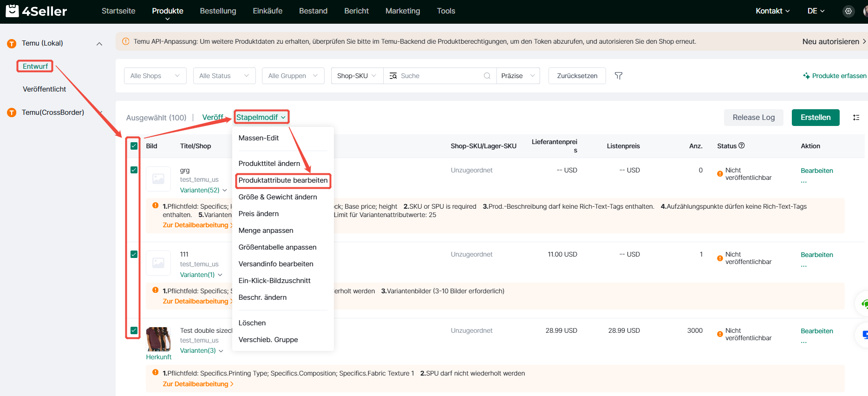
Task: Expand Varianten(1) for product 111
Action: 201,275
